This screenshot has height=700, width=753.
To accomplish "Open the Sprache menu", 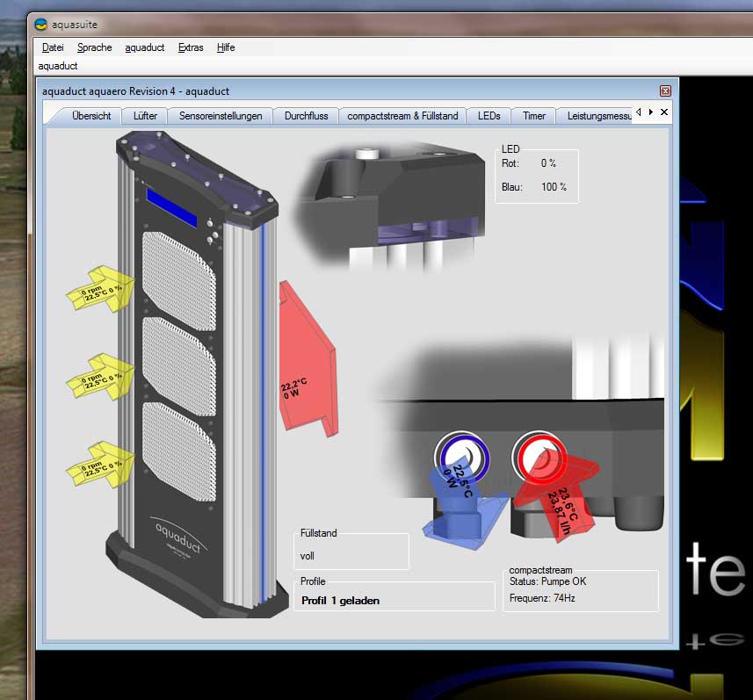I will point(94,47).
